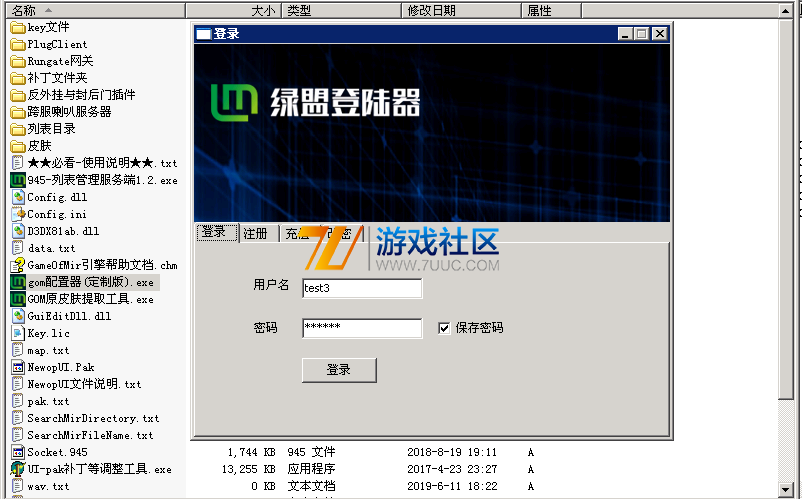Switch to the 注册 tab
802x499 pixels.
[x=258, y=234]
